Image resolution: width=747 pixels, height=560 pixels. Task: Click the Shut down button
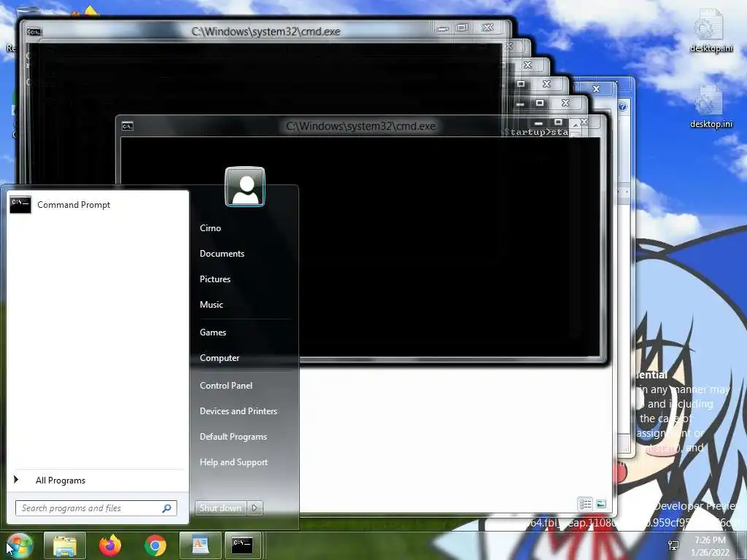click(220, 508)
